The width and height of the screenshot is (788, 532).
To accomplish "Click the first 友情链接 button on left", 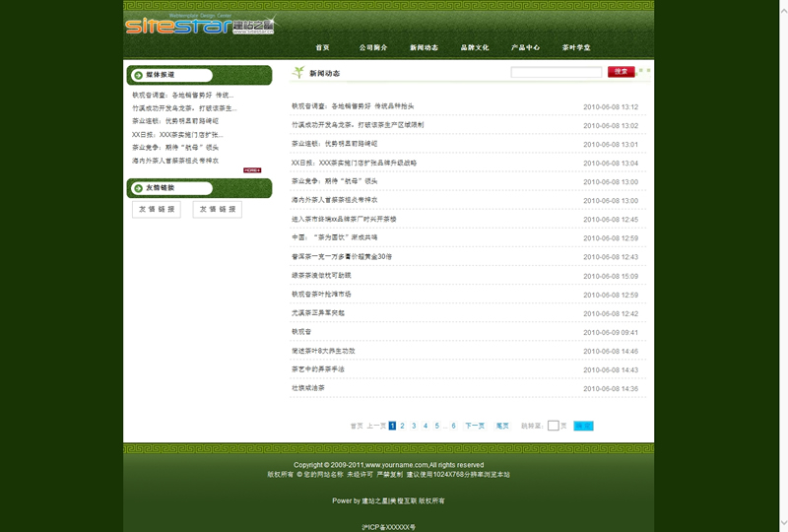I will pyautogui.click(x=156, y=210).
